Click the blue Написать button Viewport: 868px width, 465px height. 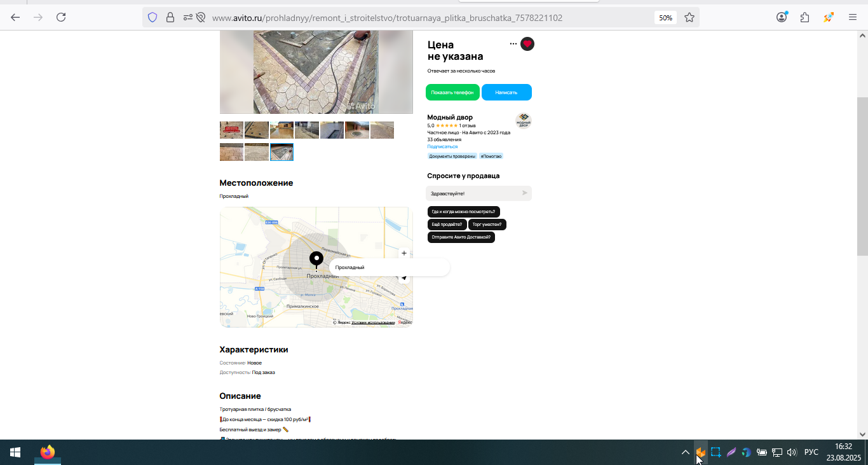tap(506, 92)
